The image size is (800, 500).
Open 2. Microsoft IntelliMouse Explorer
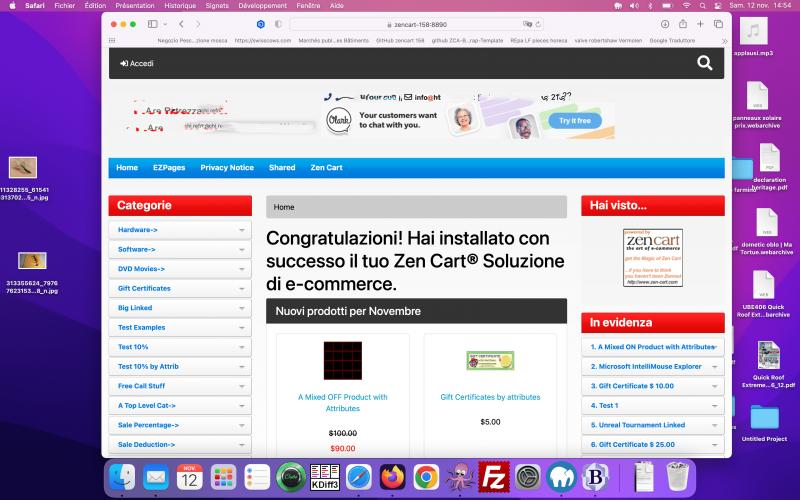tap(653, 366)
